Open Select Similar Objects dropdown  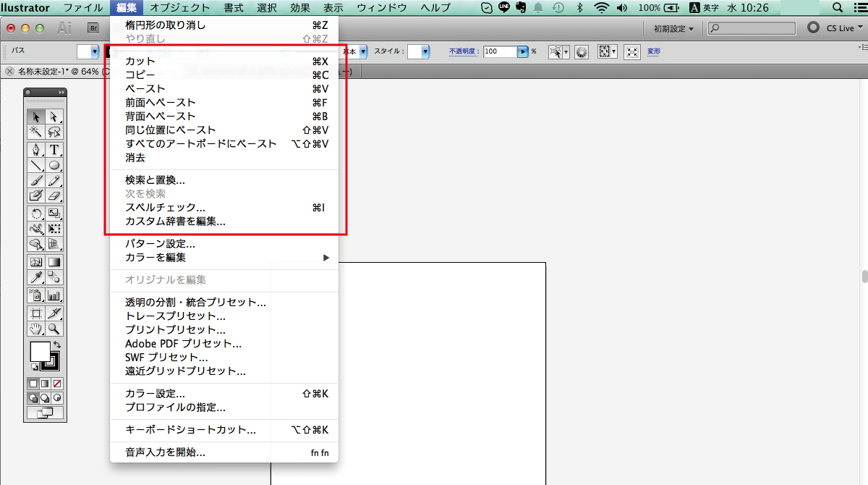coord(566,52)
